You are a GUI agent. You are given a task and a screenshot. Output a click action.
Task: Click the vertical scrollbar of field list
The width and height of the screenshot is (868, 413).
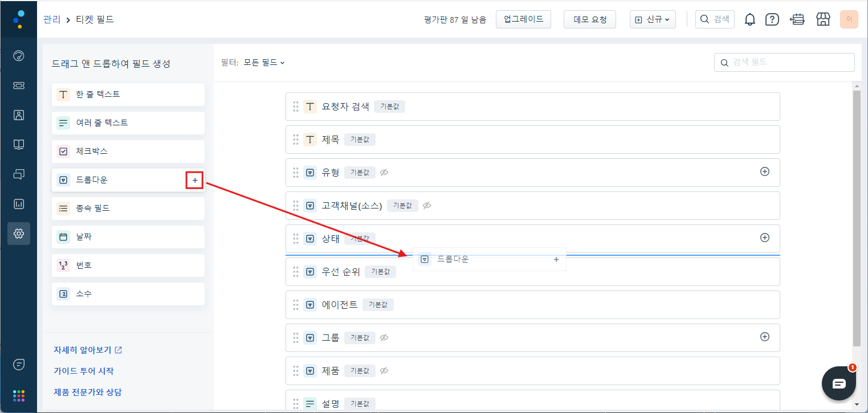coord(857,218)
